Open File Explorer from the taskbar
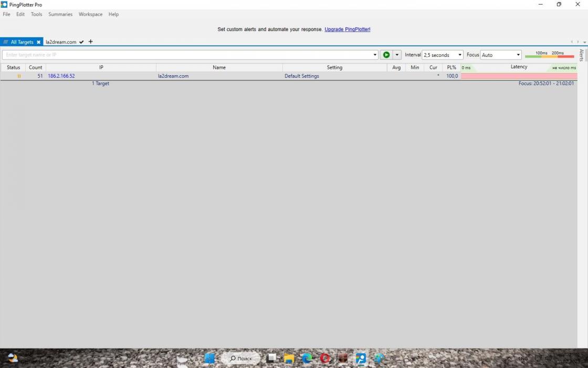 pos(289,359)
